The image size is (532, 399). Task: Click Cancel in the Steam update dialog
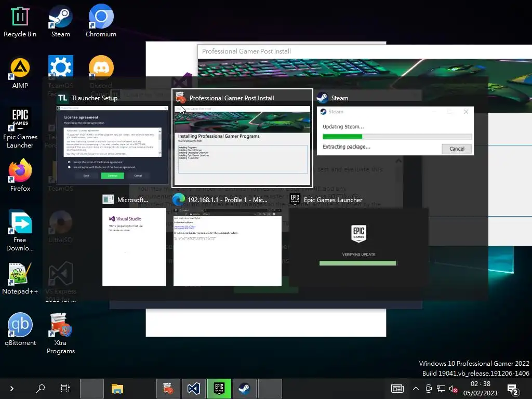(x=457, y=149)
